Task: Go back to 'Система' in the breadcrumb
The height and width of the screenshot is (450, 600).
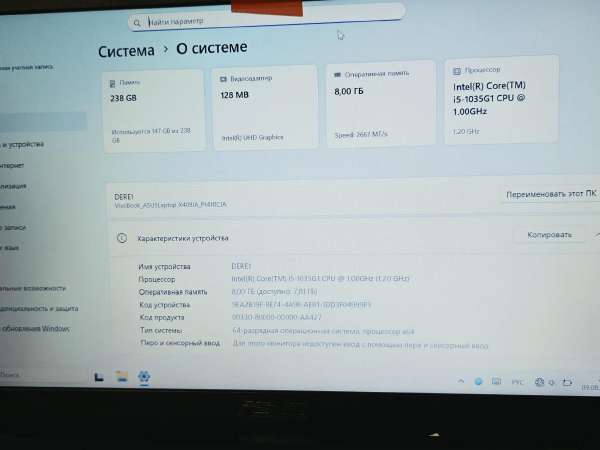Action: point(126,51)
